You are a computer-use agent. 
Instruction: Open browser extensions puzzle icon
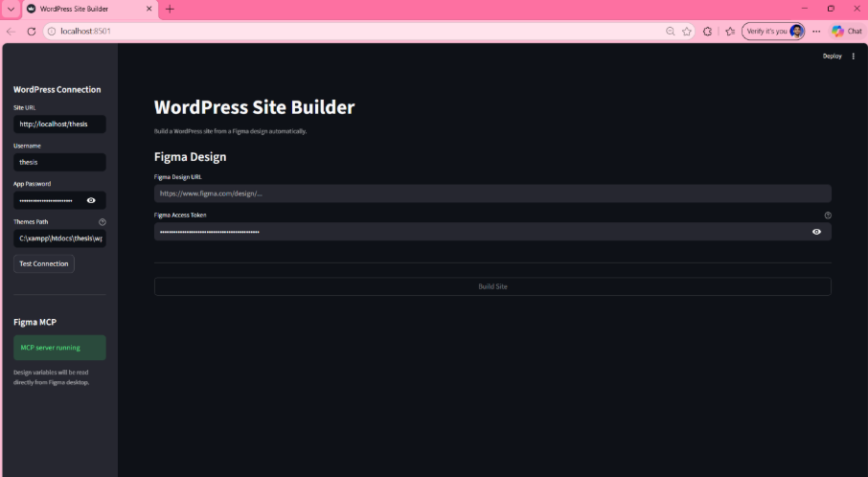pyautogui.click(x=707, y=32)
